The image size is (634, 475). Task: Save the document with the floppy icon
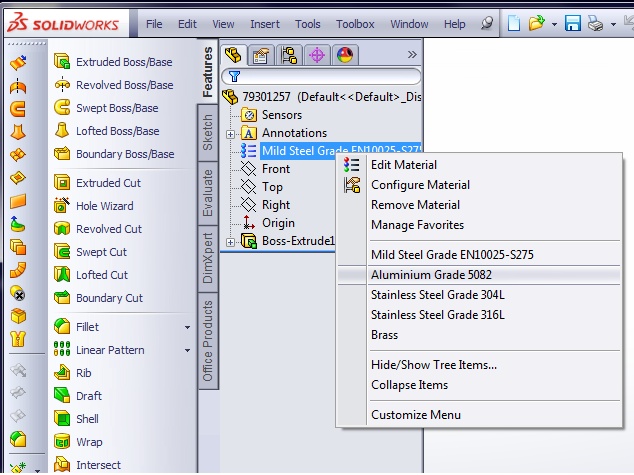(x=573, y=23)
